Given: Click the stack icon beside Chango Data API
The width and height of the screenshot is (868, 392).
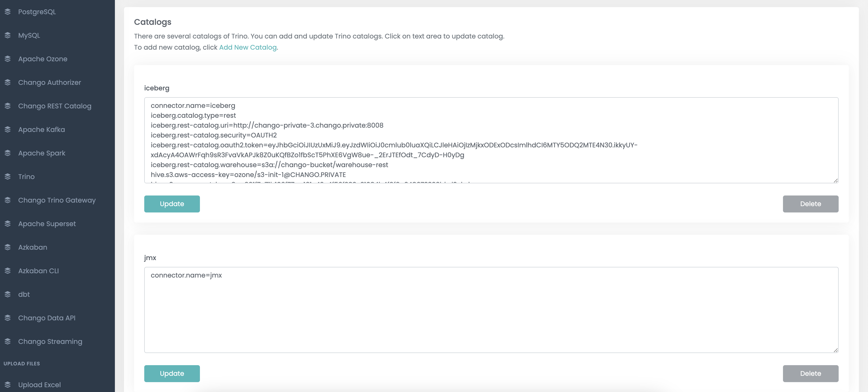Looking at the screenshot, I should (x=8, y=318).
